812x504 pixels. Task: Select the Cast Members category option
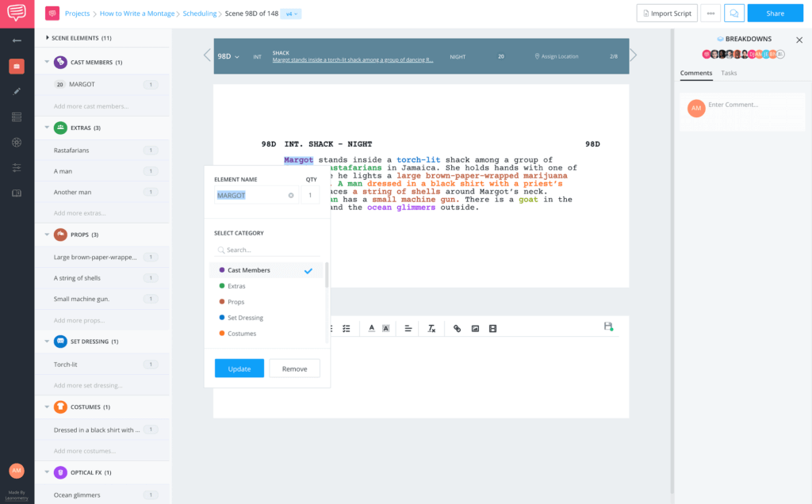pos(249,270)
